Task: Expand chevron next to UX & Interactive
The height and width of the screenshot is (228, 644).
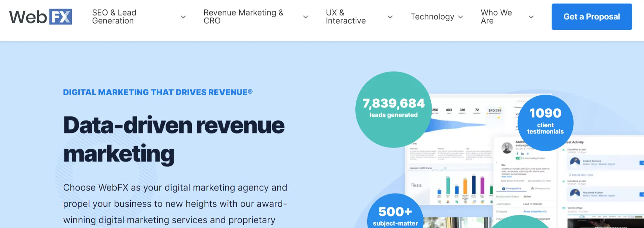Action: coord(390,17)
